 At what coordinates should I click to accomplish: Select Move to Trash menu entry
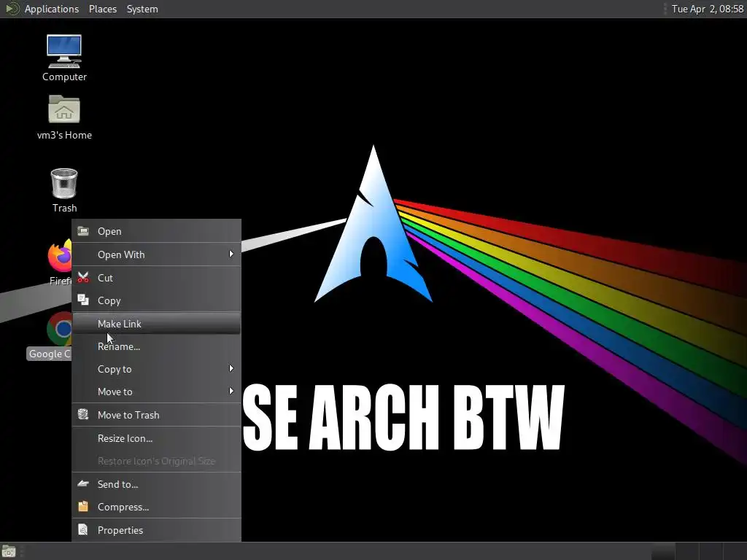[156, 415]
